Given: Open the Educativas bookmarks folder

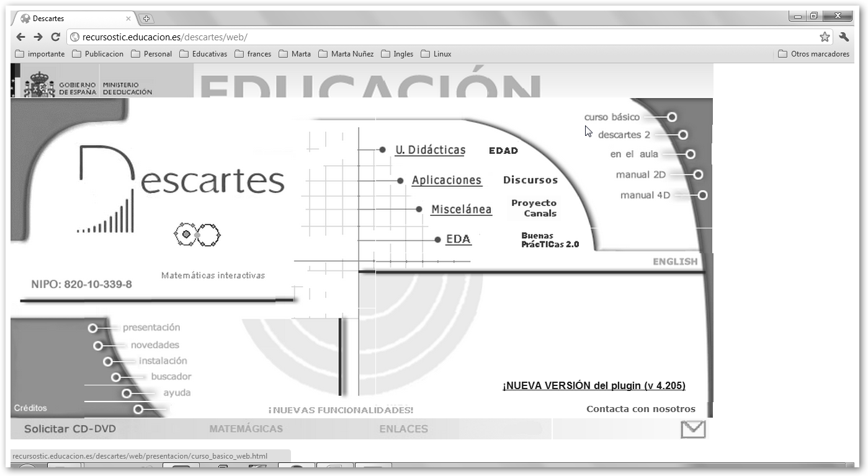Looking at the screenshot, I should (203, 54).
